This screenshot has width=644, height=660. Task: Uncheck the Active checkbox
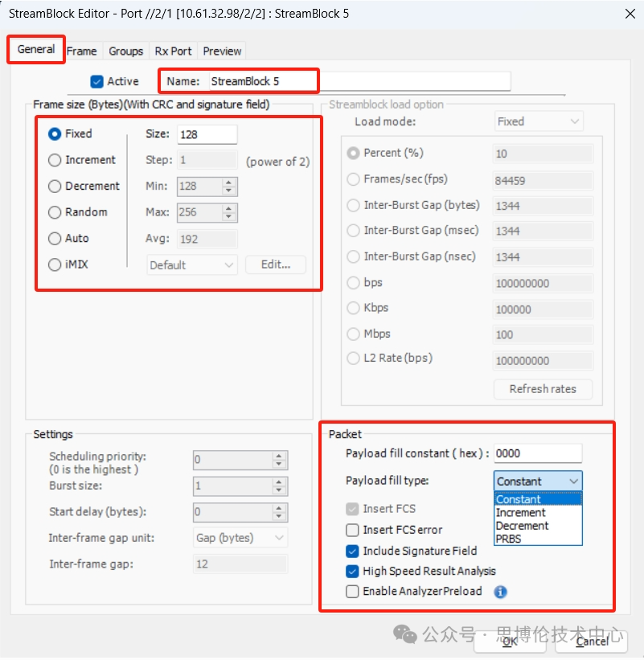[x=97, y=81]
